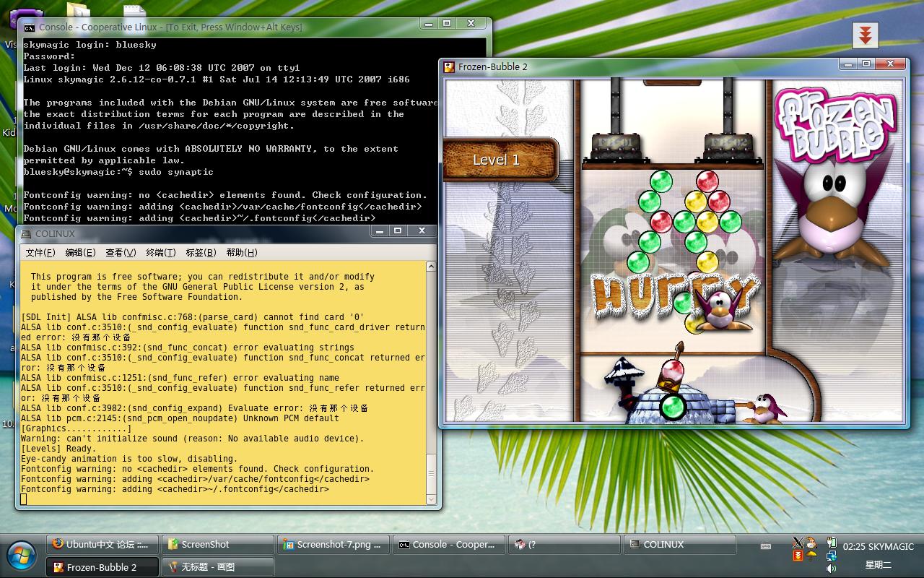Click the device/battery tray icon
The image size is (924, 578).
(x=832, y=543)
